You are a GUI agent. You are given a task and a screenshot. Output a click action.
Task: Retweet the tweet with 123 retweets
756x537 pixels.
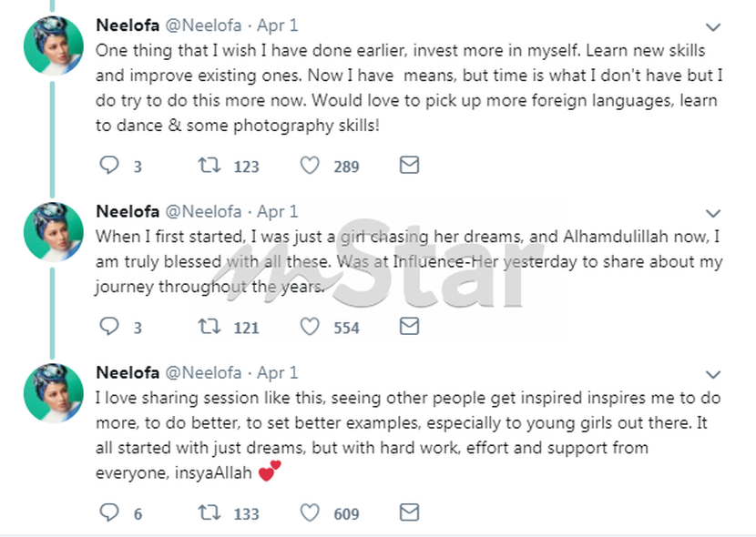pos(209,166)
